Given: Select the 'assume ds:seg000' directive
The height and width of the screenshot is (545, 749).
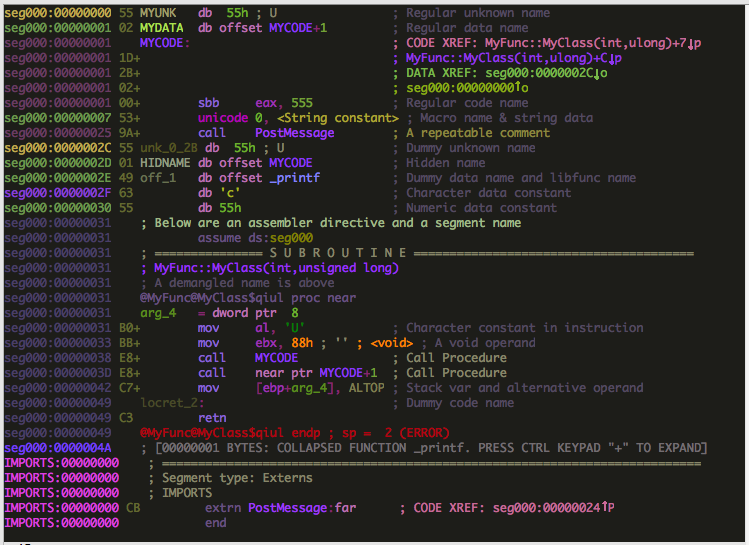Looking at the screenshot, I should [x=255, y=238].
